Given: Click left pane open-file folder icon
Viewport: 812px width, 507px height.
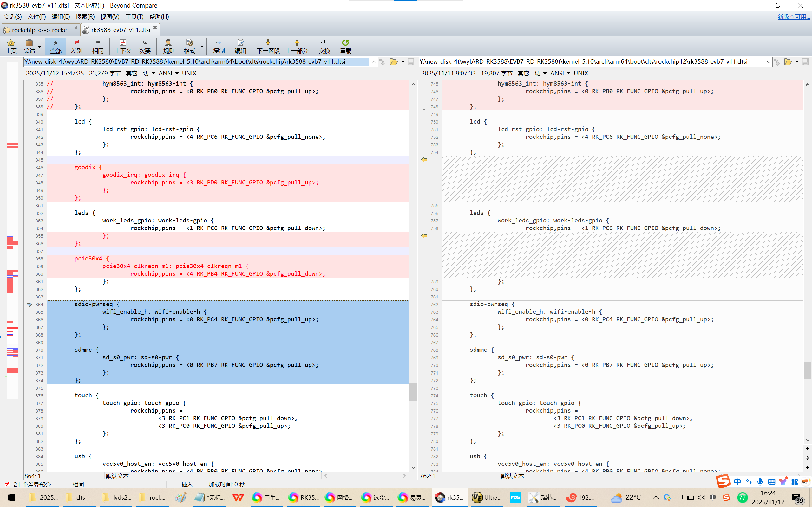Looking at the screenshot, I should [394, 62].
